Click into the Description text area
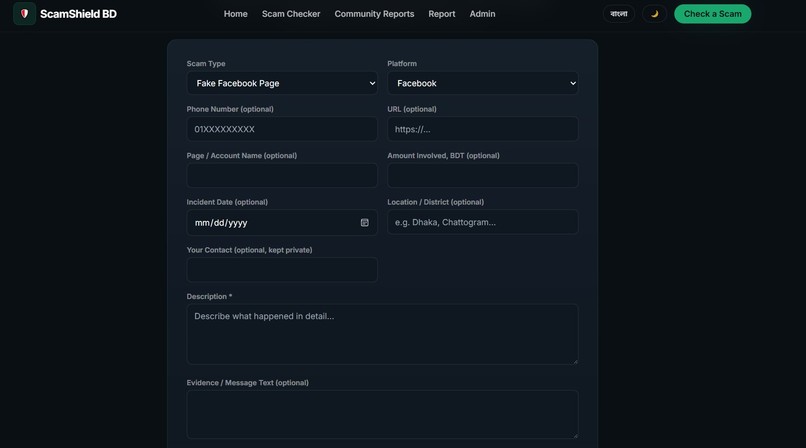The width and height of the screenshot is (806, 448). click(x=382, y=334)
